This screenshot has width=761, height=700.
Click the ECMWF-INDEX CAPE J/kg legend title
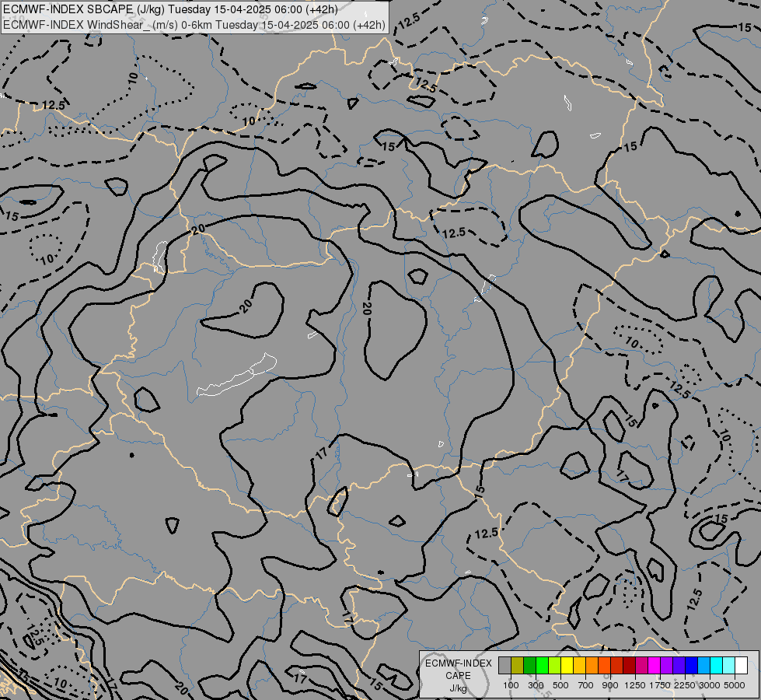click(x=458, y=676)
